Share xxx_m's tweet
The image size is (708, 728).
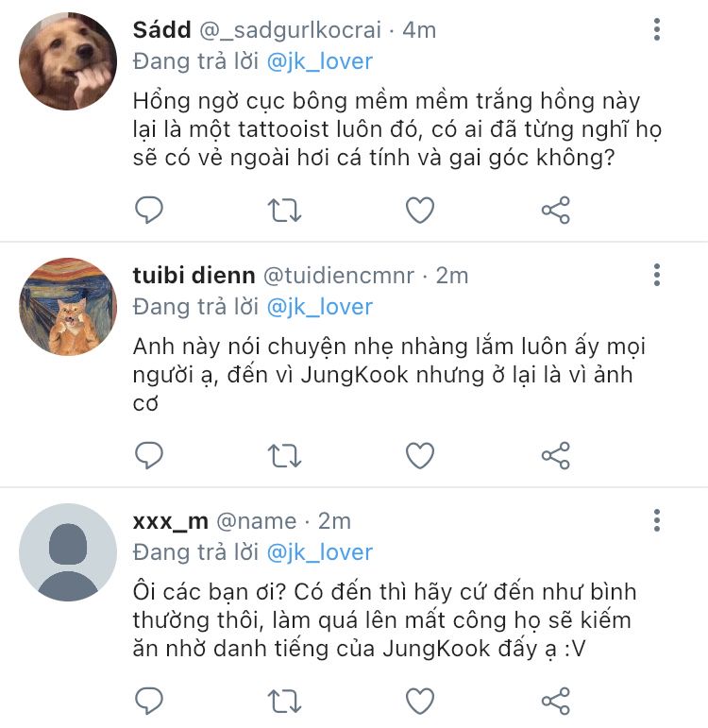[x=556, y=700]
